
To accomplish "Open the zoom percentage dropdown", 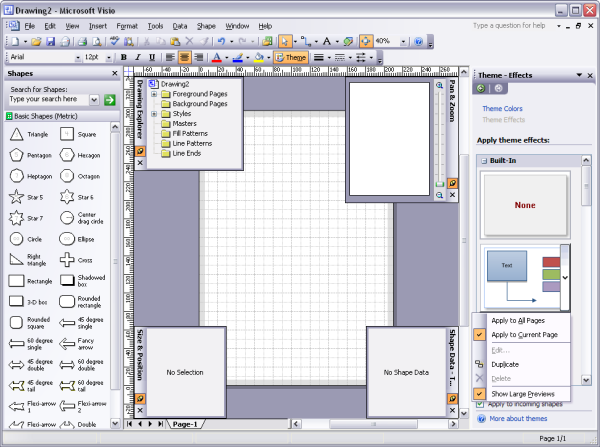I will tap(403, 41).
